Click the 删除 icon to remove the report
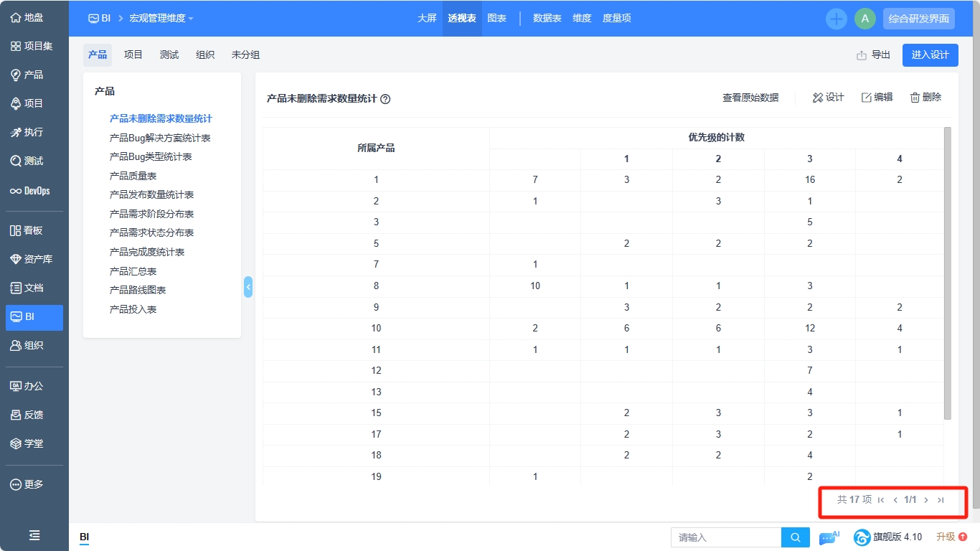The width and height of the screenshot is (980, 551). (x=925, y=97)
